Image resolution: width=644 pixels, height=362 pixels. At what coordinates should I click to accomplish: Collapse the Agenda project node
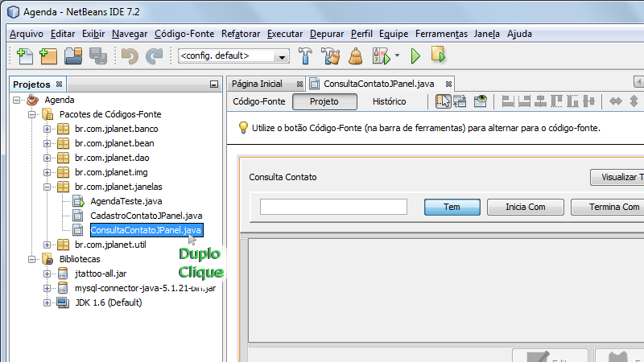(x=16, y=100)
